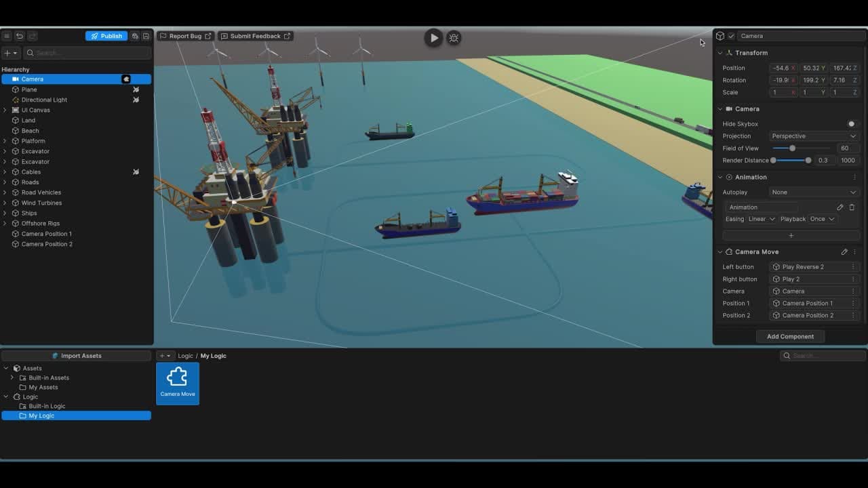868x488 pixels.
Task: Open the Projection dropdown set to Perspective
Action: (x=813, y=136)
